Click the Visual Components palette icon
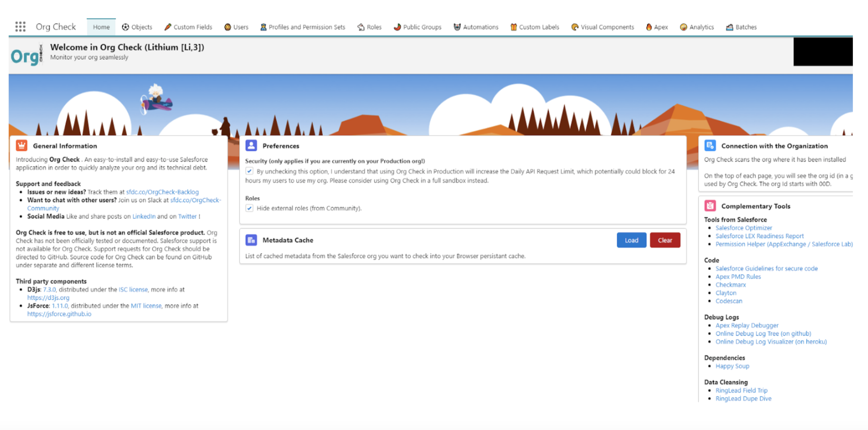 click(x=575, y=27)
